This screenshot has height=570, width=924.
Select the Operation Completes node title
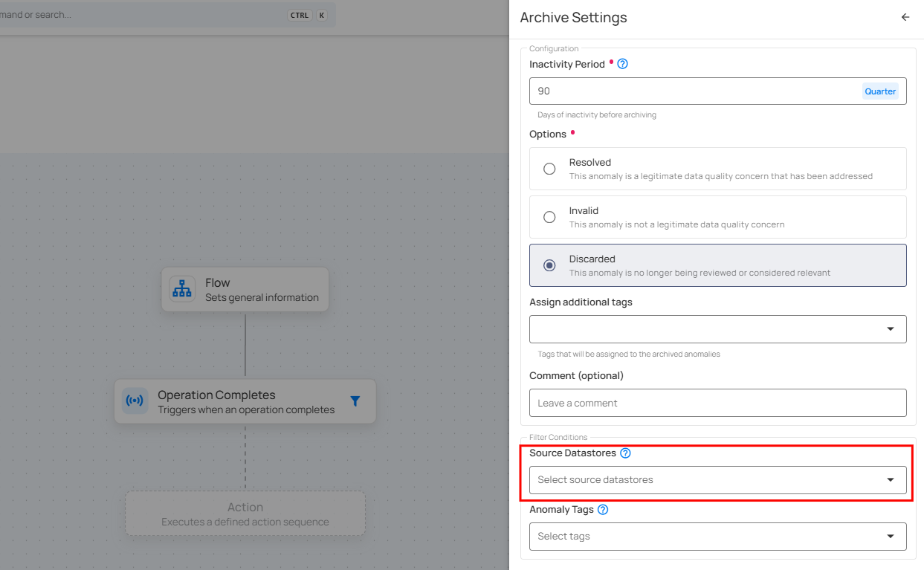pyautogui.click(x=216, y=395)
